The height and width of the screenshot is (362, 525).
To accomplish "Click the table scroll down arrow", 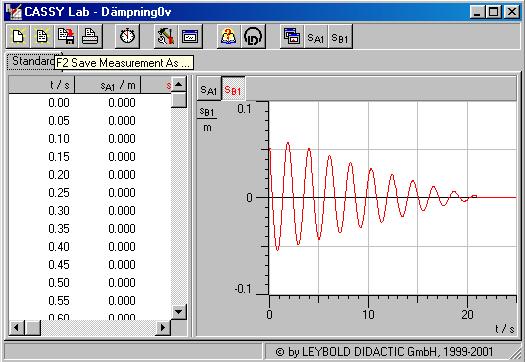I will click(178, 312).
